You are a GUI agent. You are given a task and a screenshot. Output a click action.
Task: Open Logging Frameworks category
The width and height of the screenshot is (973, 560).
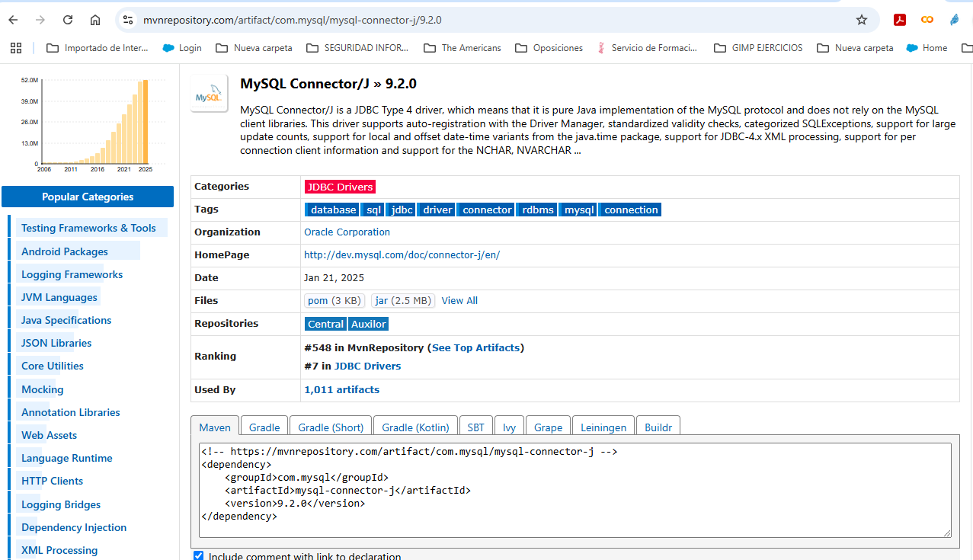pyautogui.click(x=72, y=274)
